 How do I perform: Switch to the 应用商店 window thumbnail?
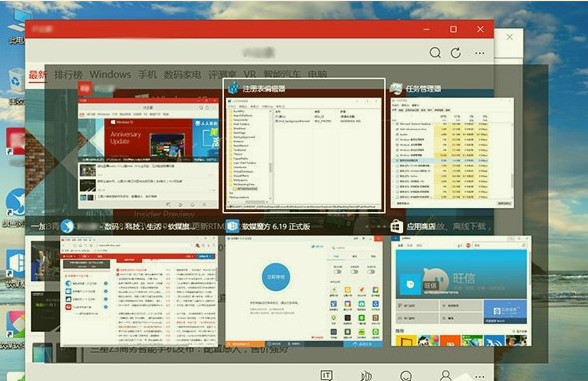pos(461,291)
